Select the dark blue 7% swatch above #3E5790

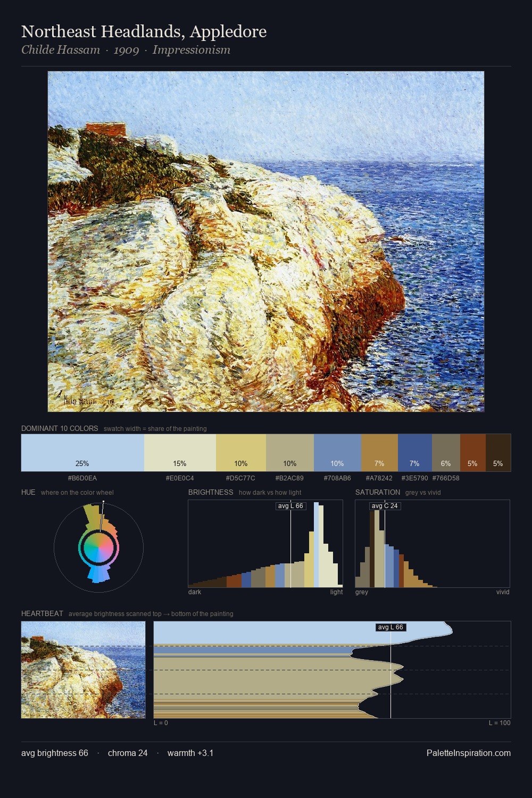tap(415, 453)
